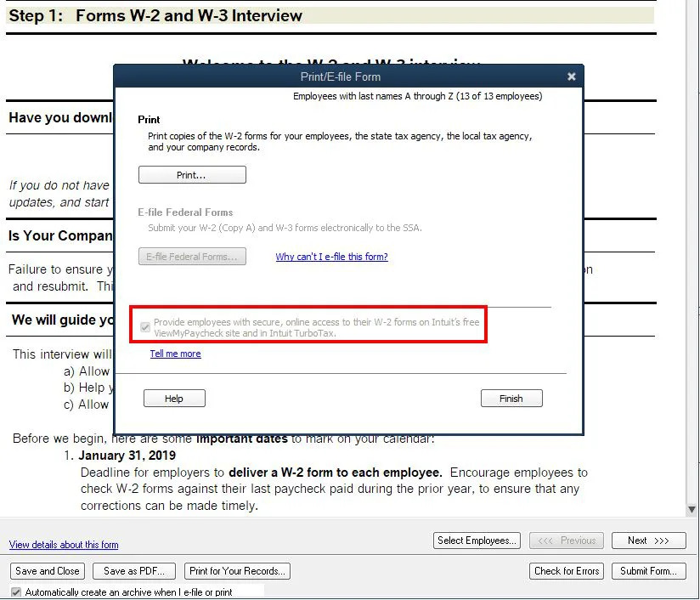Click the Submit Form... button

click(648, 571)
